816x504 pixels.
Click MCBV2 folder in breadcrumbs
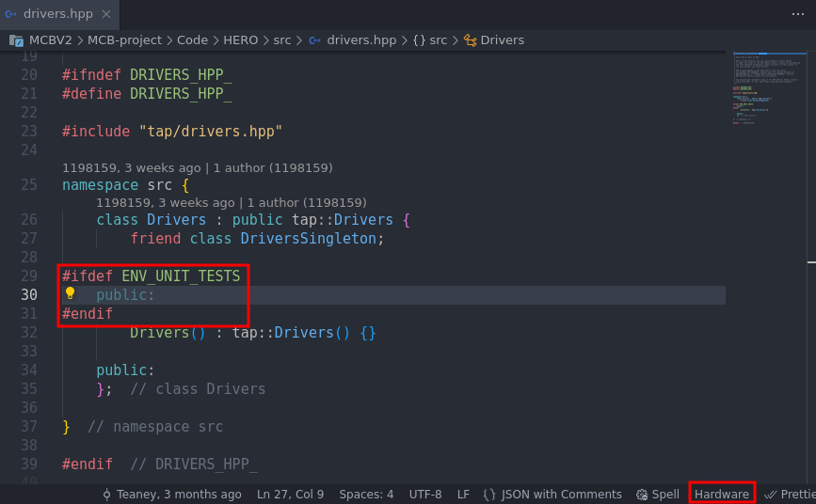(x=49, y=40)
